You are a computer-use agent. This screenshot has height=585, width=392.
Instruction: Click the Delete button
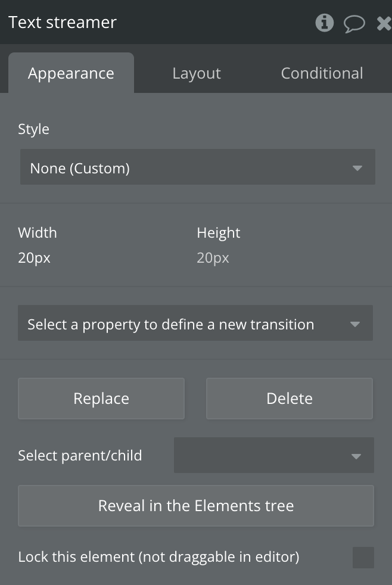pyautogui.click(x=290, y=399)
